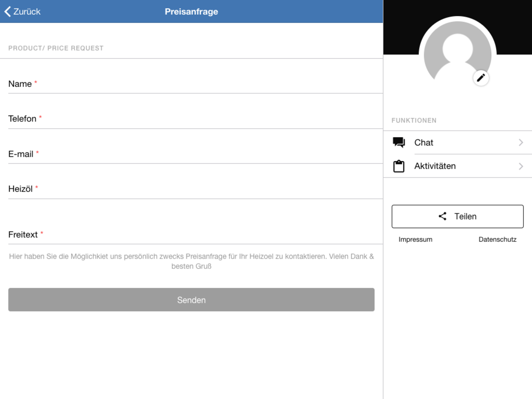Viewport: 532px width, 399px height.
Task: Submit the form with Senden button
Action: pyautogui.click(x=191, y=300)
